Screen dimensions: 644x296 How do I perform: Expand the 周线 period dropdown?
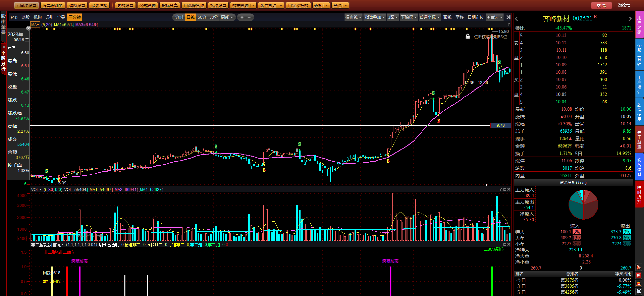click(x=232, y=17)
